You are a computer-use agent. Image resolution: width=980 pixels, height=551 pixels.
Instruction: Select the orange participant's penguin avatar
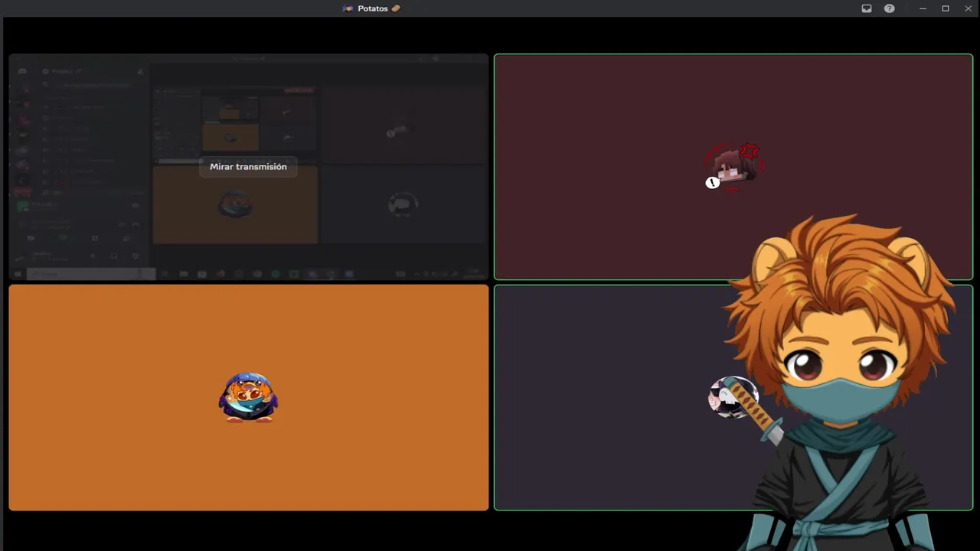pos(248,397)
